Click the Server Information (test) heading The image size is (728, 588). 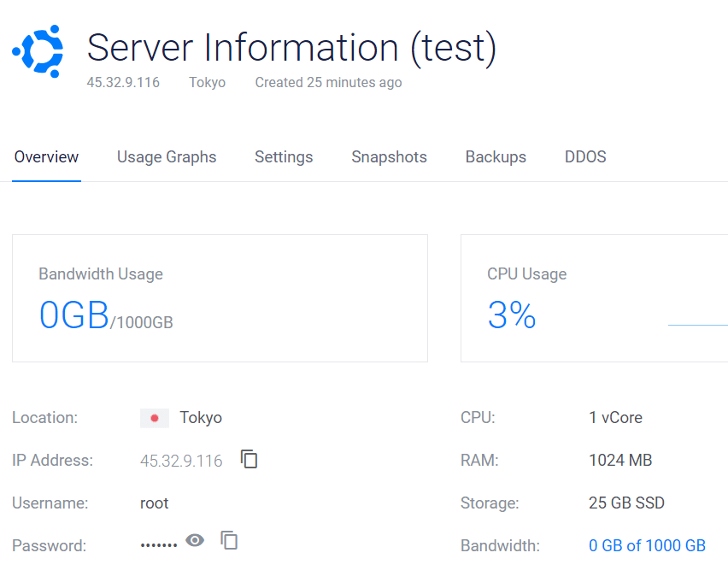coord(291,48)
